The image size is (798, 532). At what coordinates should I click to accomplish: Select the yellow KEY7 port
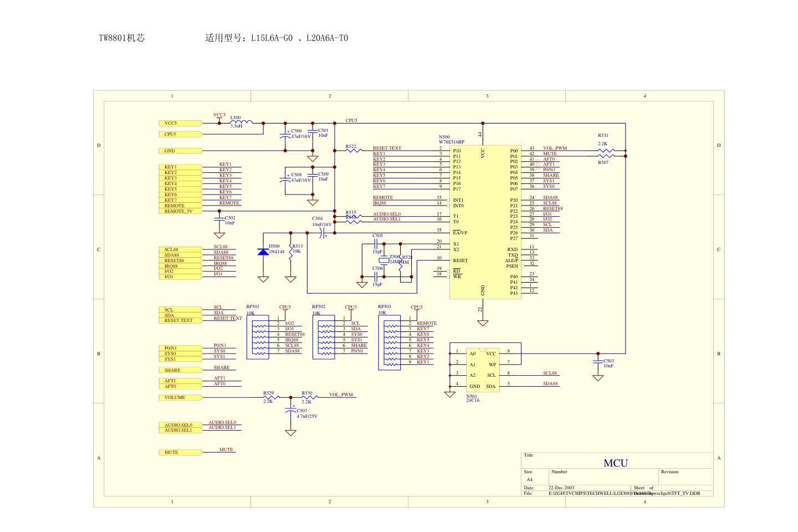tap(181, 200)
